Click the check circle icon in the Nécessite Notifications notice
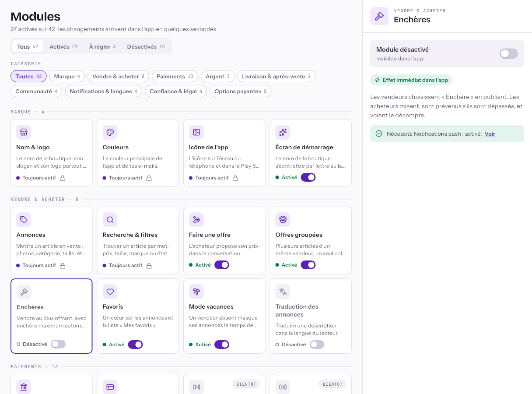 pos(379,134)
